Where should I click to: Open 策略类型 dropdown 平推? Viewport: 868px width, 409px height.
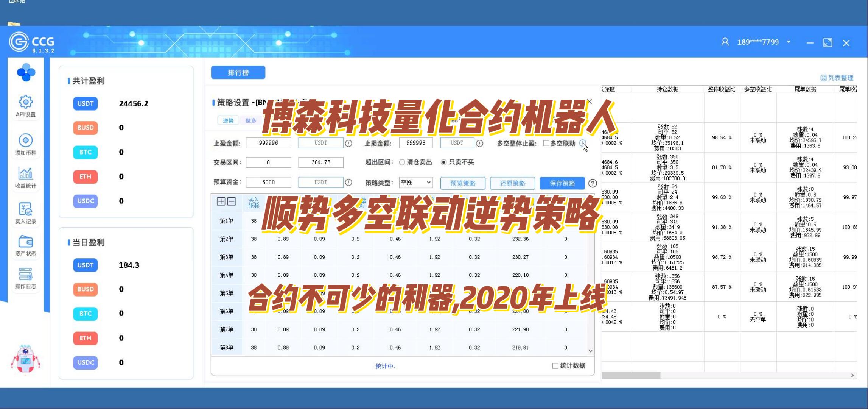[416, 183]
